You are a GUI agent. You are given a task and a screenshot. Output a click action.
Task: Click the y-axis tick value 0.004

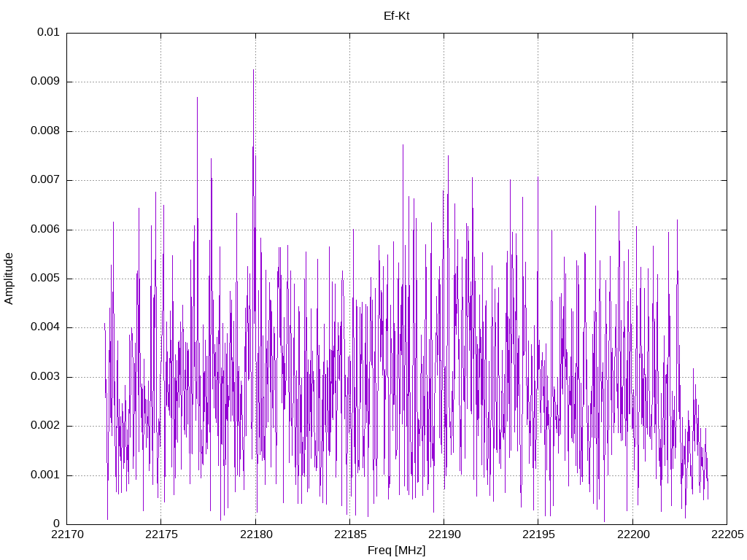click(45, 327)
